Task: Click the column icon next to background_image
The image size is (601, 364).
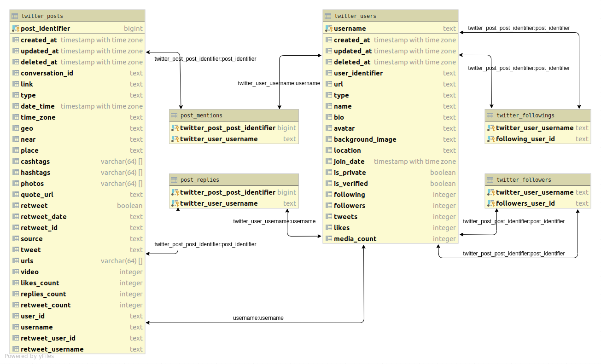Action: click(x=329, y=139)
